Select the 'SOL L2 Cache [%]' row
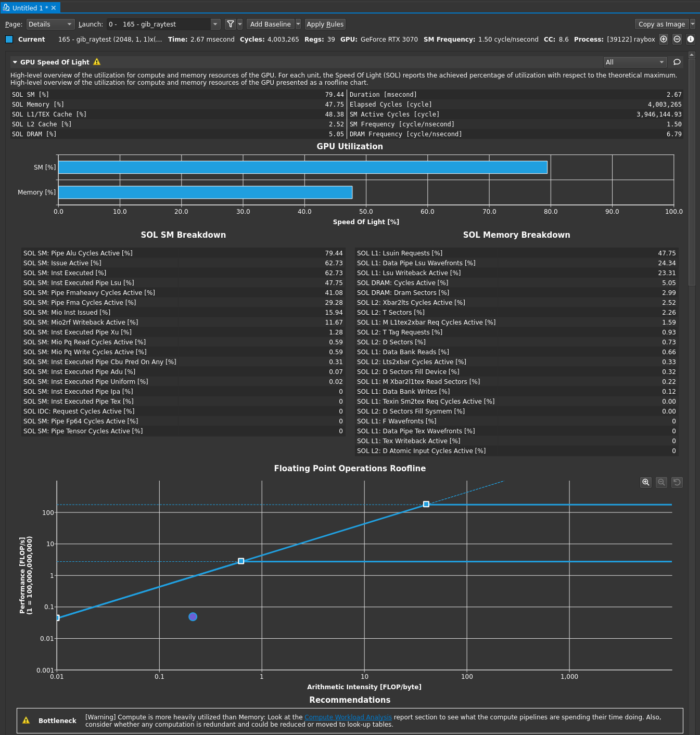Screen dimensions: 700x735 coord(179,124)
